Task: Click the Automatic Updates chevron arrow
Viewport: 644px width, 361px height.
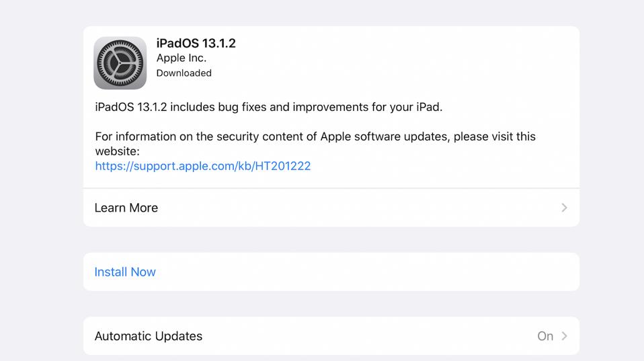Action: click(564, 336)
